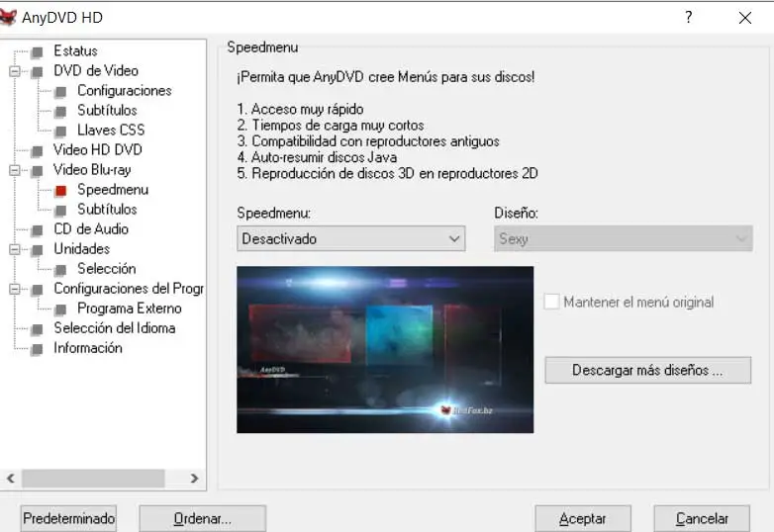
Task: Click the square icon beside Selección del Idioma
Action: tap(37, 329)
